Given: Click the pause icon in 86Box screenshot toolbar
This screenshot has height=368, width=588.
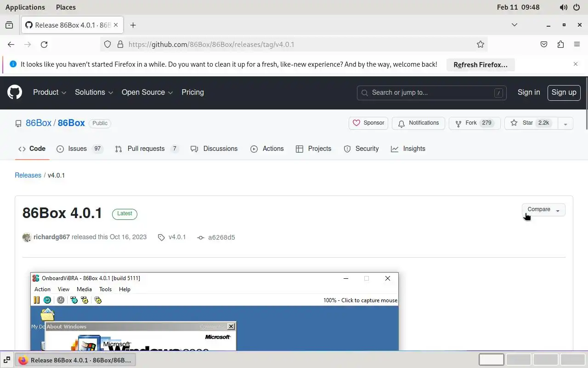Looking at the screenshot, I should [37, 300].
